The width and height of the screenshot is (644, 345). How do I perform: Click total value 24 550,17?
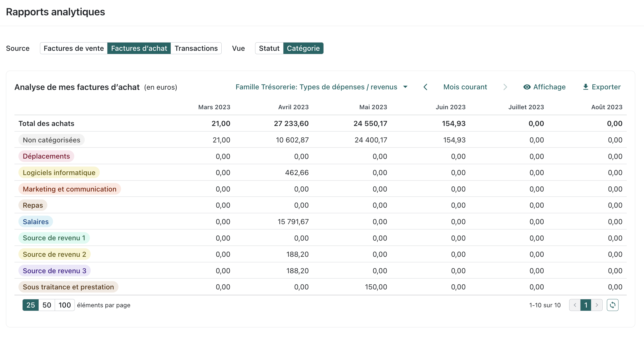tap(370, 123)
